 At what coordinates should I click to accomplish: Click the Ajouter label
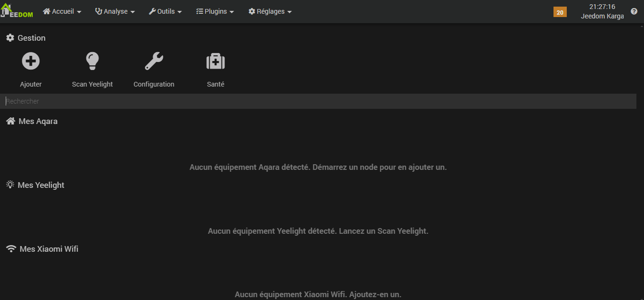point(31,84)
